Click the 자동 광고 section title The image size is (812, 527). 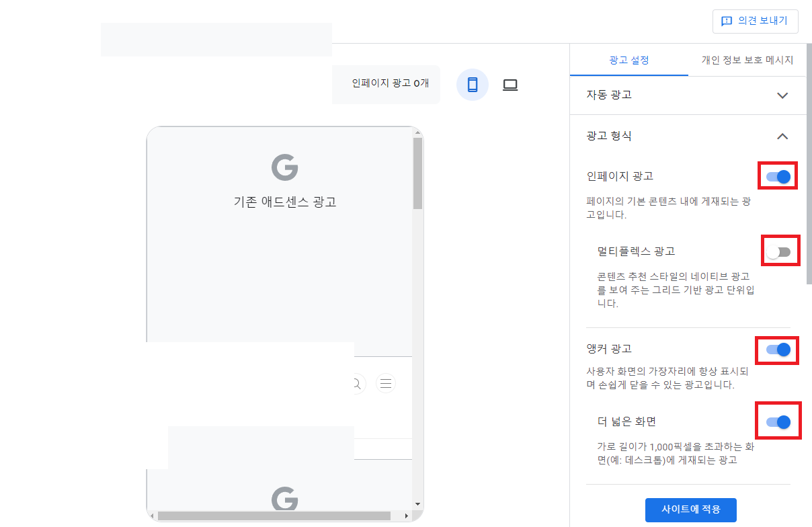pyautogui.click(x=609, y=95)
